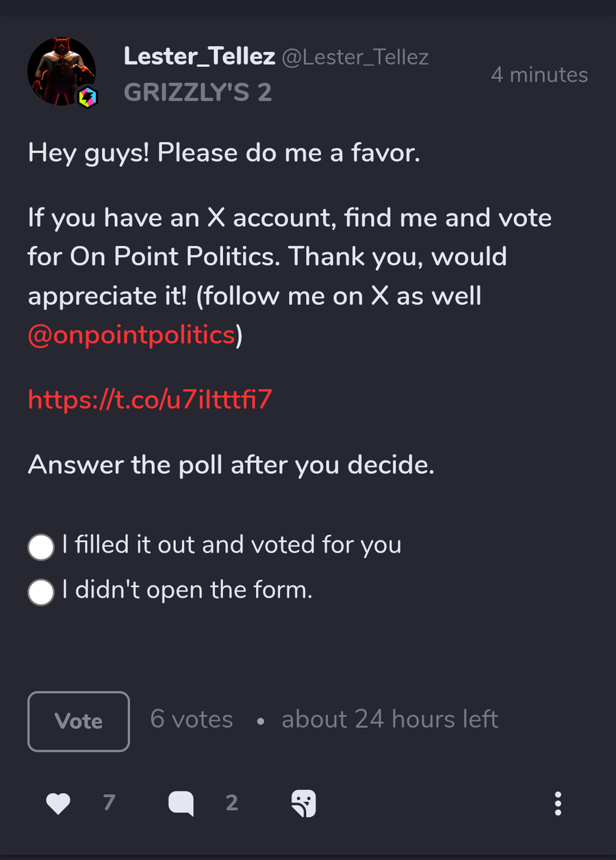Open comments via speech bubble icon
The image size is (616, 860).
(181, 803)
